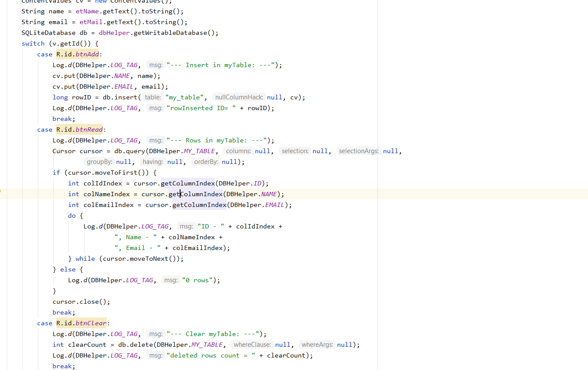
Task: Click the ", Name - " string literal
Action: [136, 237]
